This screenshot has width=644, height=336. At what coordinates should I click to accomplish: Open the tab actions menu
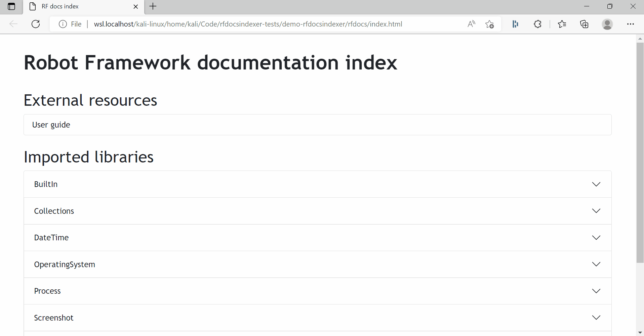[12, 6]
